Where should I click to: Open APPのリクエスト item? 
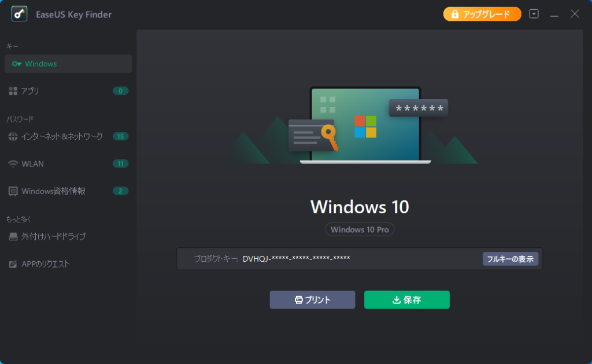coord(68,264)
